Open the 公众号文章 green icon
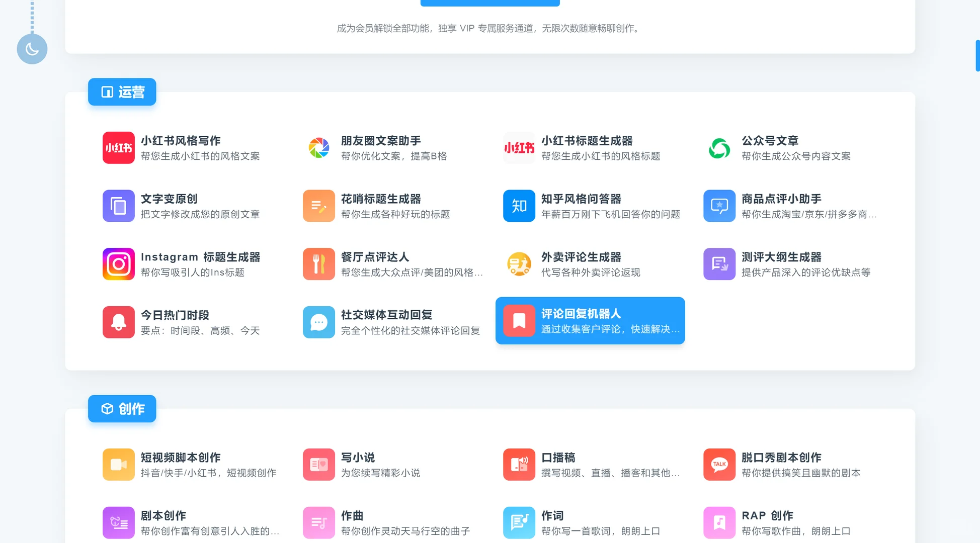The height and width of the screenshot is (543, 980). tap(719, 148)
